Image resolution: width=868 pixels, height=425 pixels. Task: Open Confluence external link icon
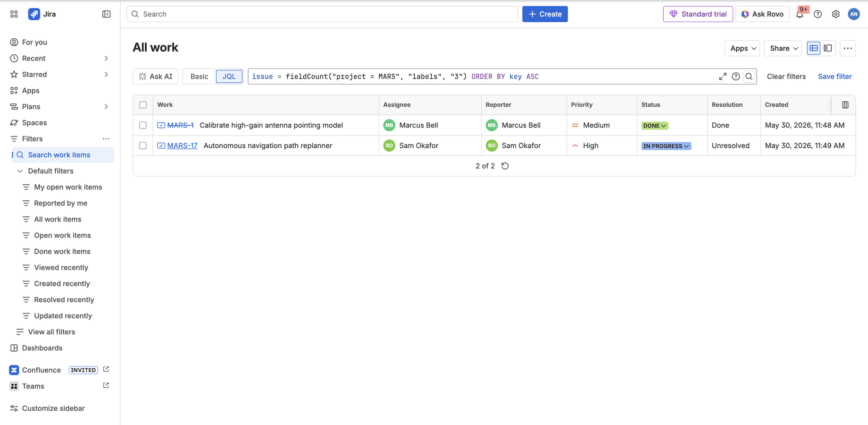click(106, 369)
